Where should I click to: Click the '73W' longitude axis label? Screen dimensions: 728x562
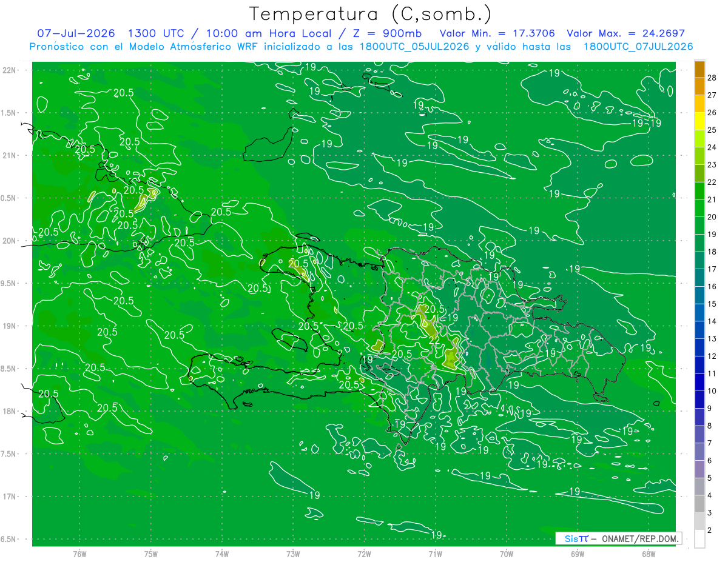point(293,554)
